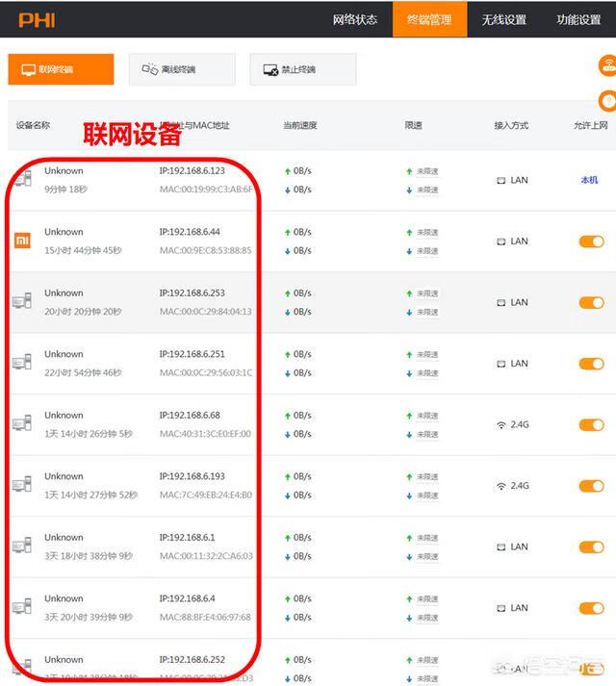Click the orange router icon on right edge
The image size is (616, 686).
click(607, 64)
